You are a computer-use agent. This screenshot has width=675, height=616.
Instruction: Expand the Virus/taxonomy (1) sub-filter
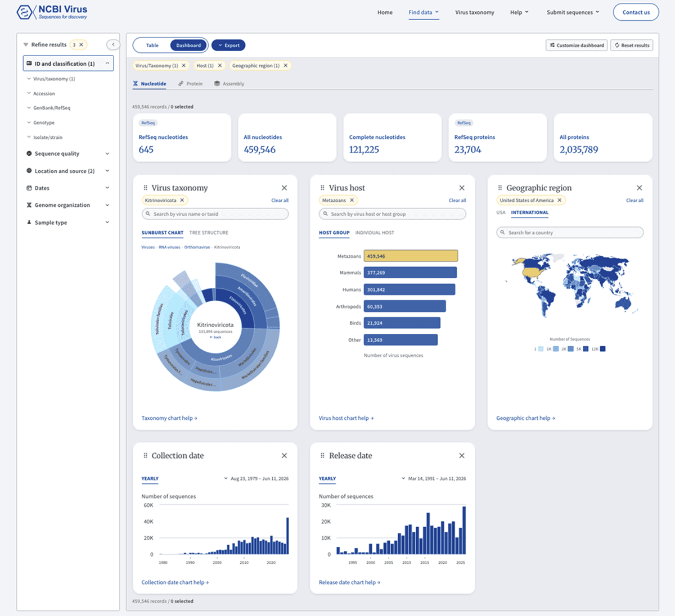pyautogui.click(x=29, y=79)
